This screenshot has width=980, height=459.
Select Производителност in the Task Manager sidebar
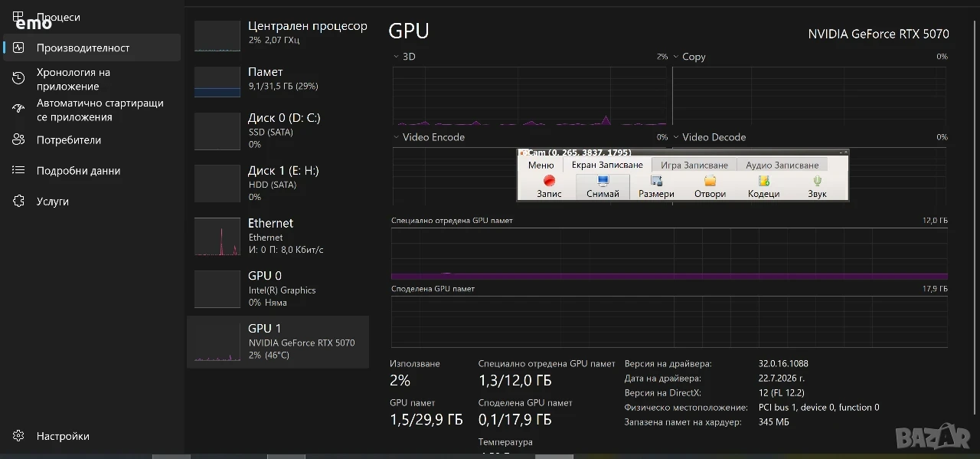(92, 48)
